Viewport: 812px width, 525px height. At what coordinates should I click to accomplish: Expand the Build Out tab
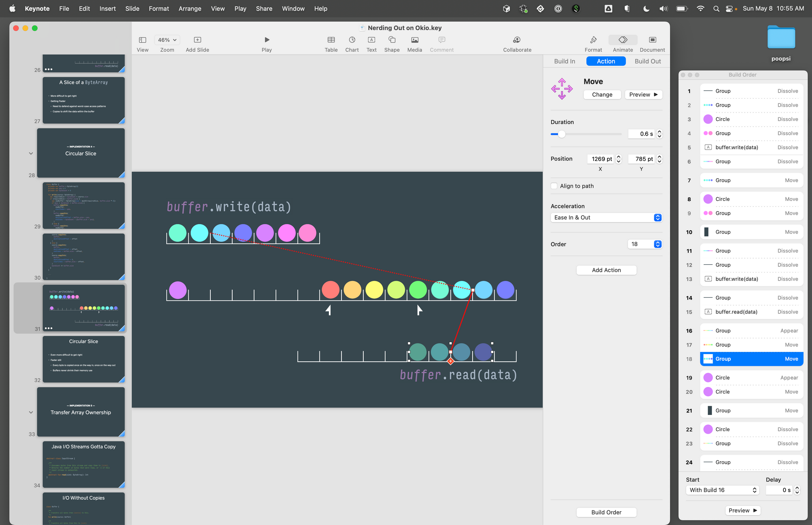[648, 62]
